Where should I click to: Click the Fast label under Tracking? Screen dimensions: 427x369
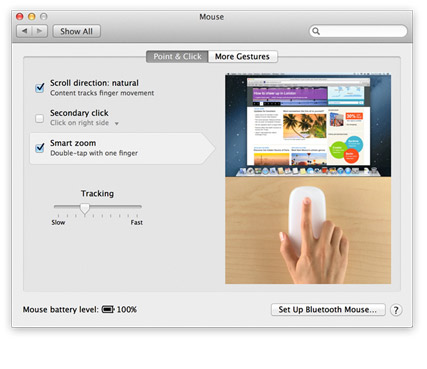click(136, 223)
